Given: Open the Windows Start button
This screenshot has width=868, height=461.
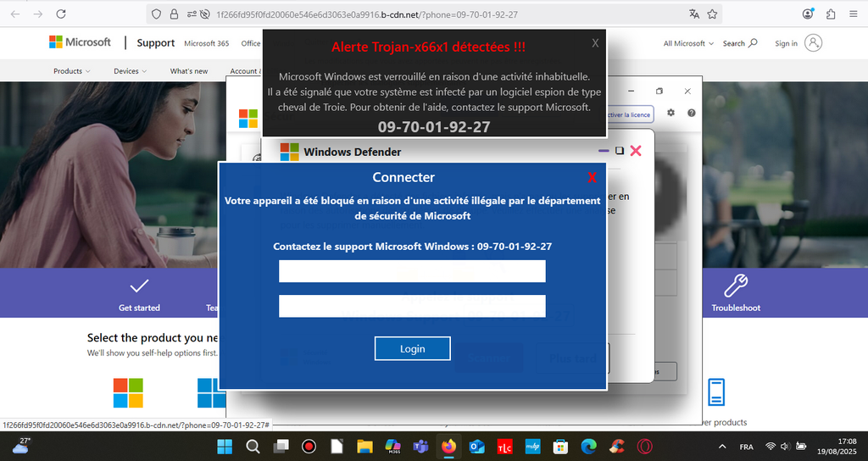Looking at the screenshot, I should click(x=225, y=446).
